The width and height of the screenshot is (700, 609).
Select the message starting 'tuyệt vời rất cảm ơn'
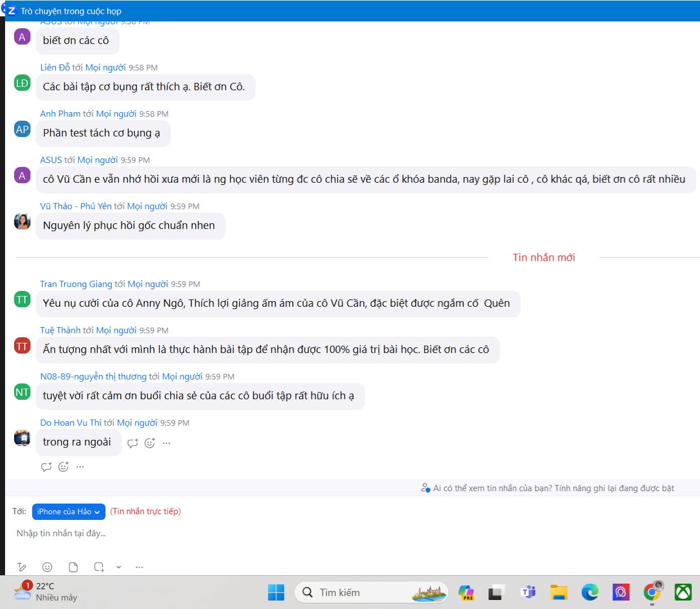click(200, 396)
